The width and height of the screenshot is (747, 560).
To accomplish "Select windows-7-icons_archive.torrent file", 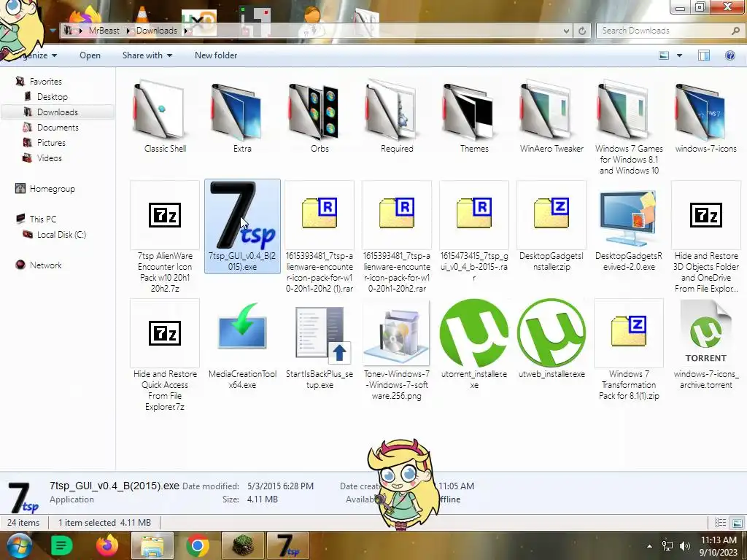I will [x=705, y=345].
